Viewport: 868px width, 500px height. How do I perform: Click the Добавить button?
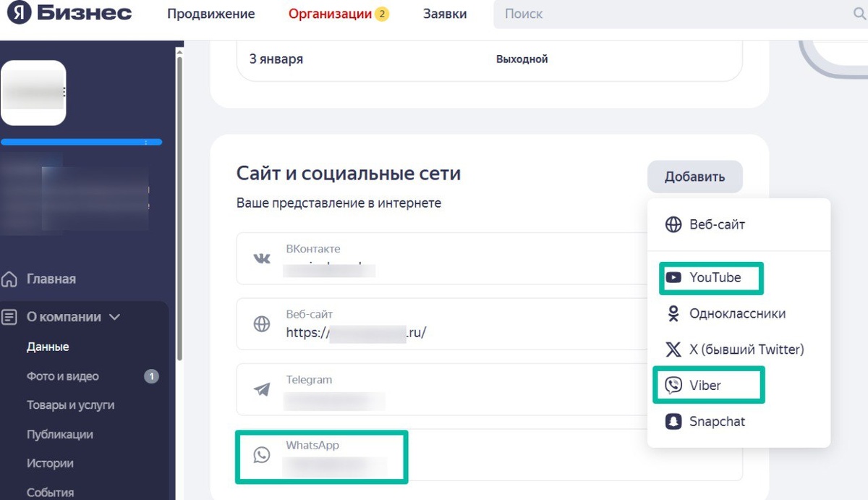click(x=694, y=177)
